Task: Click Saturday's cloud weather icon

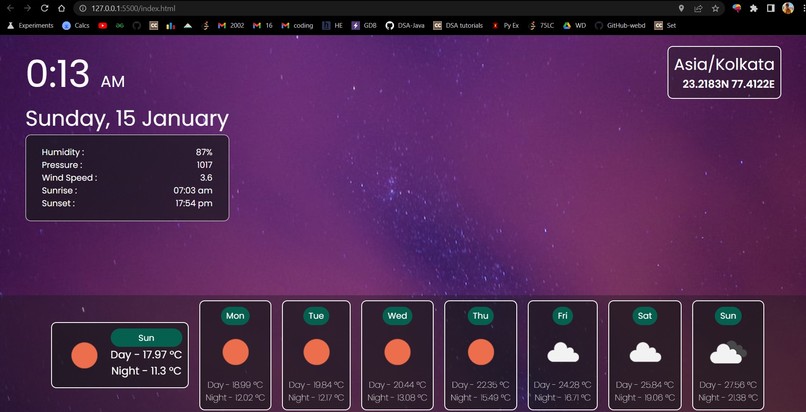Action: (x=645, y=353)
